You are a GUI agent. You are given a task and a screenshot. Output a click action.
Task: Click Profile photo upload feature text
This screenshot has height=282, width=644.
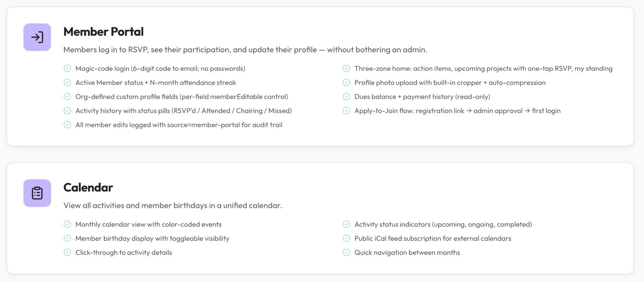(450, 82)
